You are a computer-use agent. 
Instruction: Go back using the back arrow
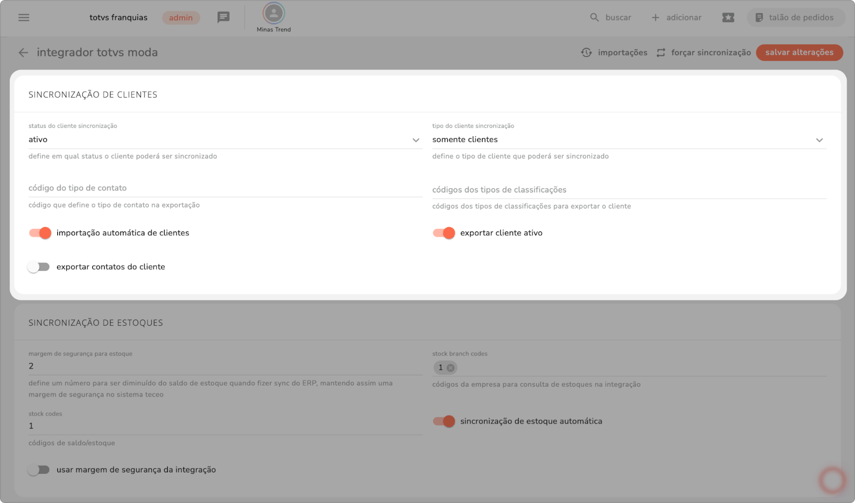23,53
